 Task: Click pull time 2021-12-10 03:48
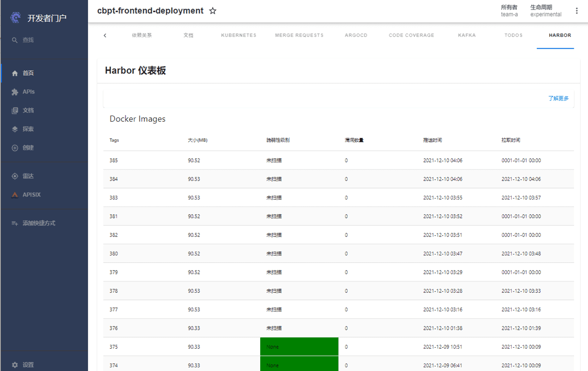(x=521, y=253)
